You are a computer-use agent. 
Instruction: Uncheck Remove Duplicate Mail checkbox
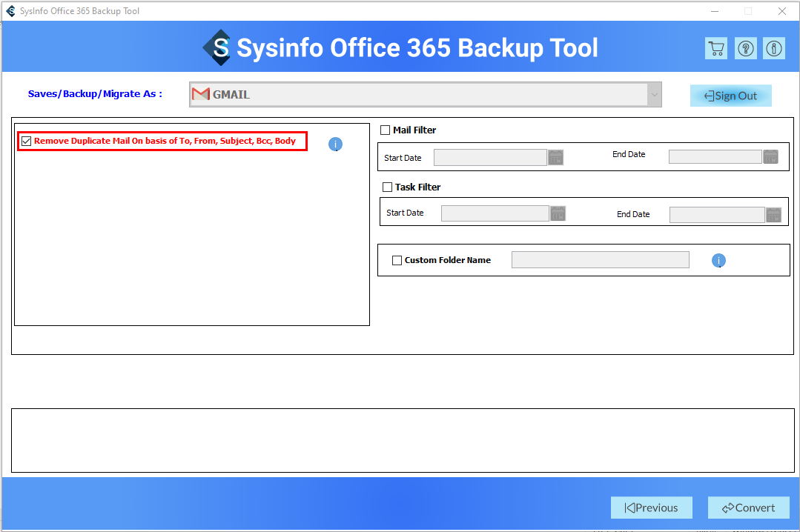coord(27,141)
